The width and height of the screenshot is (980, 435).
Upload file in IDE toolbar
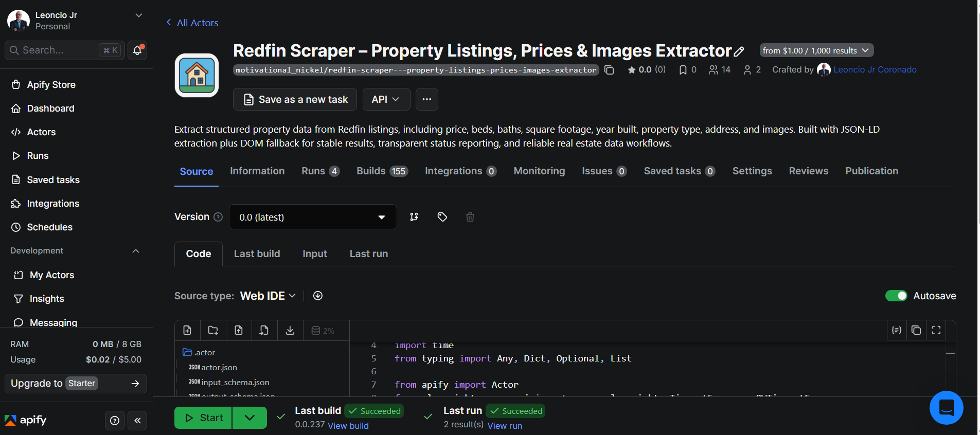[239, 330]
